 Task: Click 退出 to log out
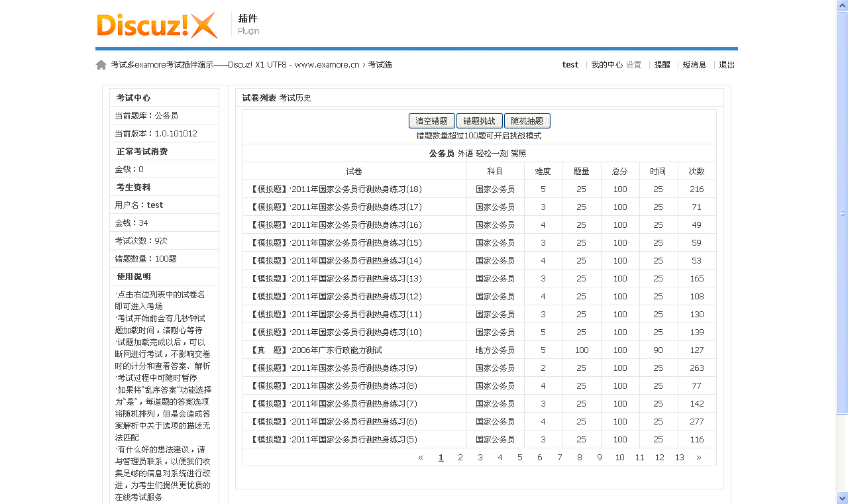pos(726,64)
